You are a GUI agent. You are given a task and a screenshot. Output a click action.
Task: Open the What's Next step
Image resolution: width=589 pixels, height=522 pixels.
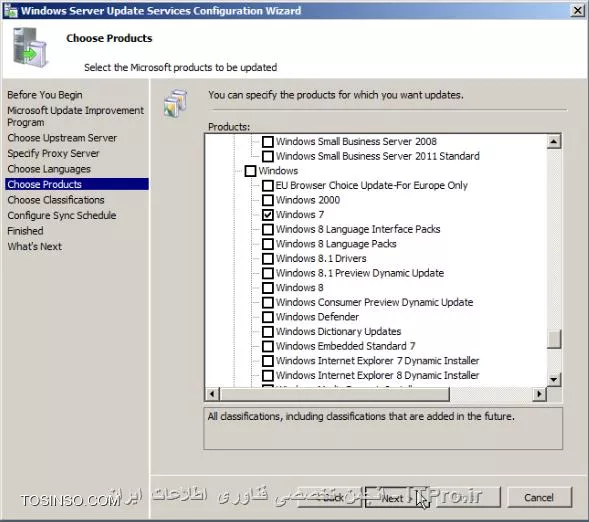coord(35,246)
